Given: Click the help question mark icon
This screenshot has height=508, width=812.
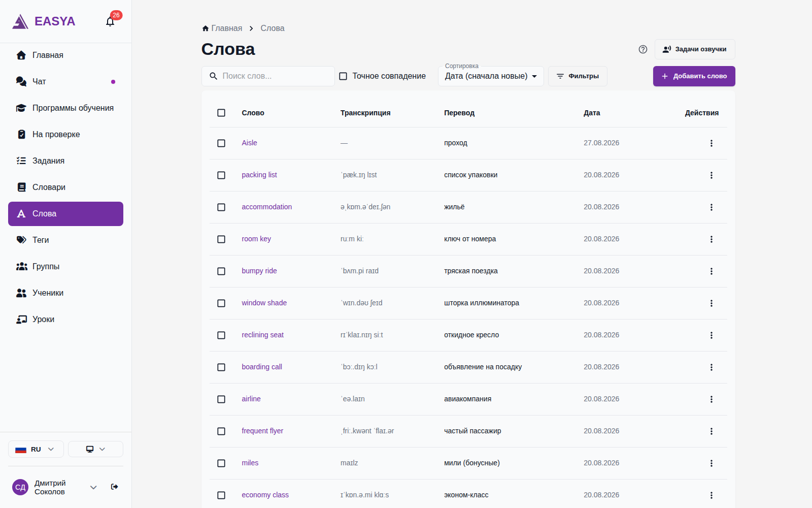Looking at the screenshot, I should tap(643, 49).
